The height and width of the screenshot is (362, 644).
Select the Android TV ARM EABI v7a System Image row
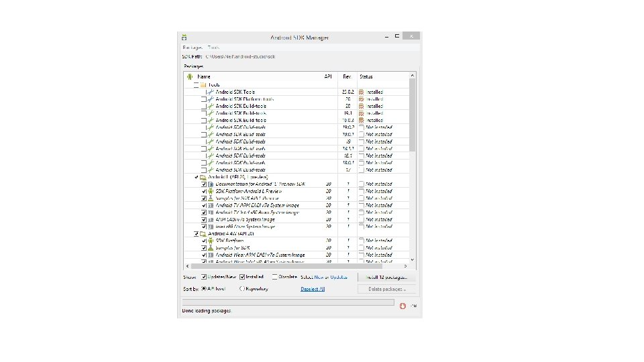pos(297,205)
